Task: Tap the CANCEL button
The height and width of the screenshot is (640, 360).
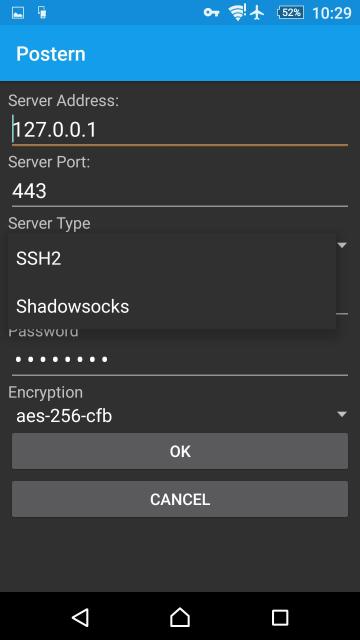Action: (x=180, y=499)
